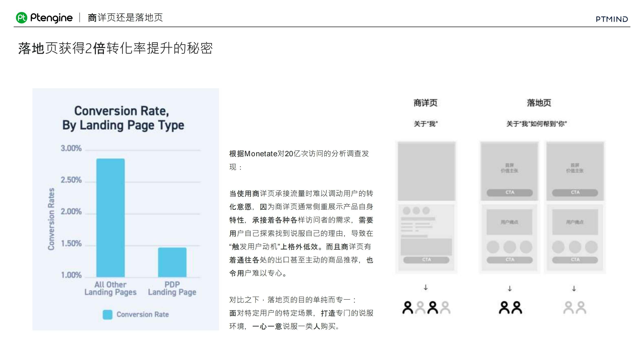Click the lower CTA in first 落地页 mockup

[x=509, y=260]
